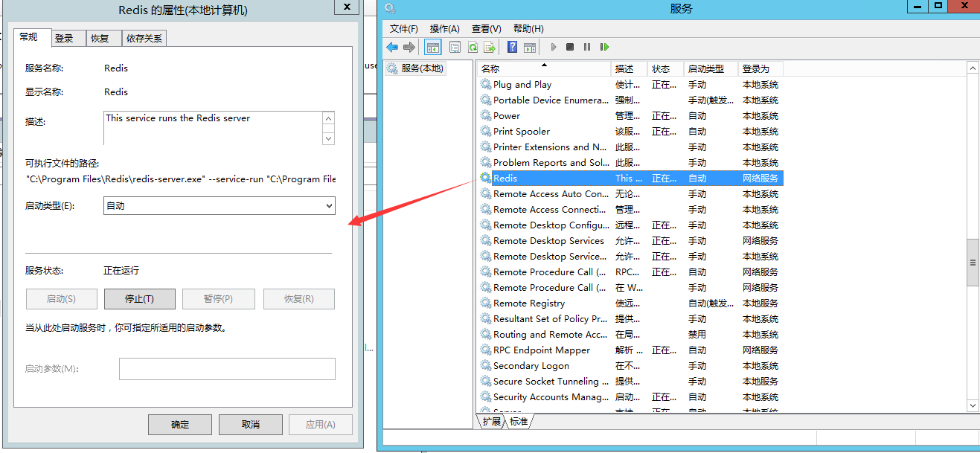Click the Stop Service square icon
Viewport: 980px width, 453px height.
[570, 47]
